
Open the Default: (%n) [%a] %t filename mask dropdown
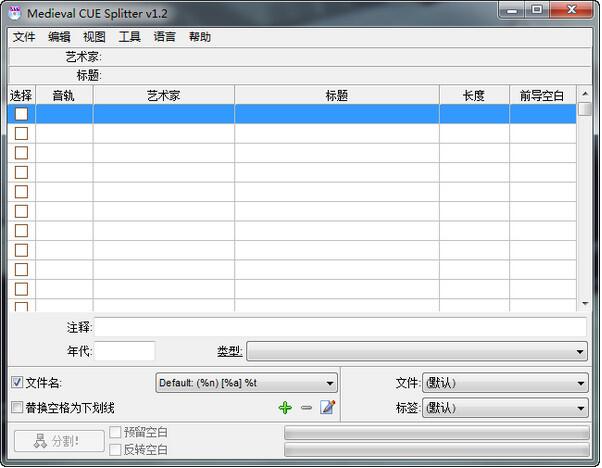click(246, 383)
